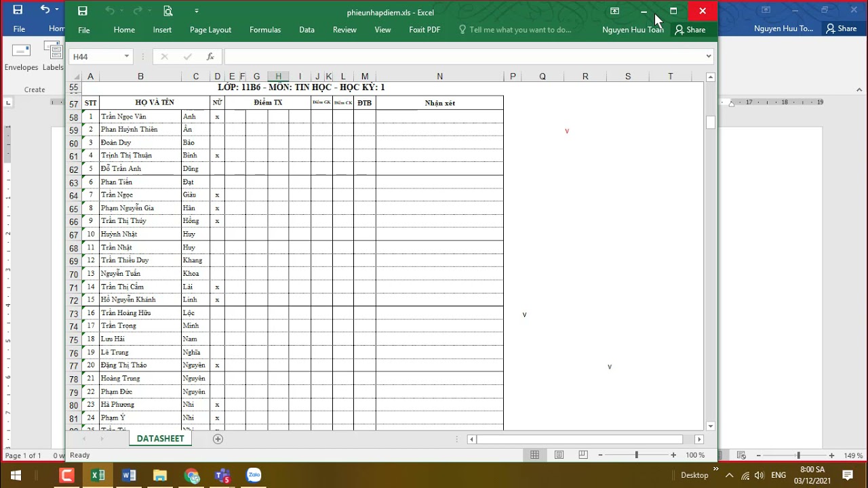Open the Foxit PDF tab
The image size is (868, 488).
tap(425, 30)
